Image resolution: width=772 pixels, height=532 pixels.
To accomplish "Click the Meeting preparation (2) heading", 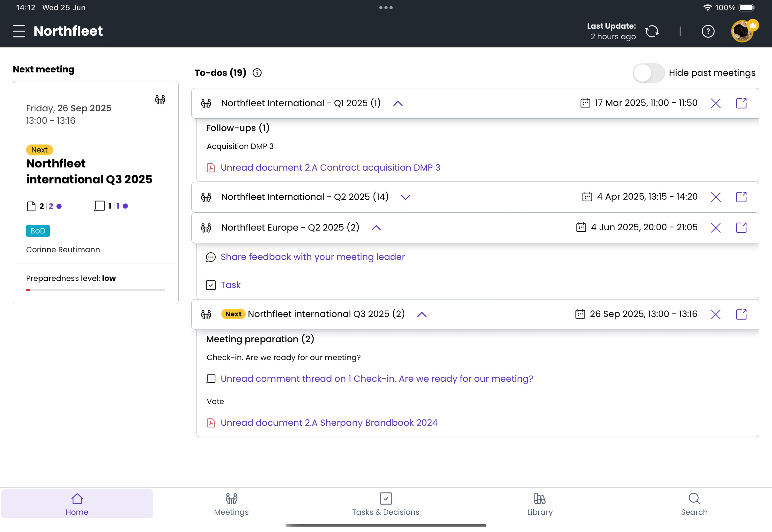I will click(260, 339).
